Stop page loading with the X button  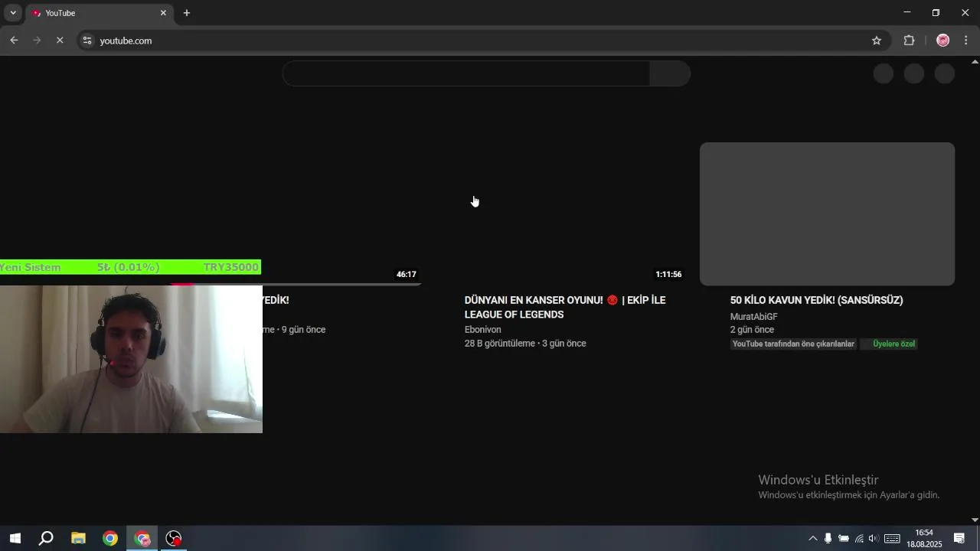click(x=60, y=41)
